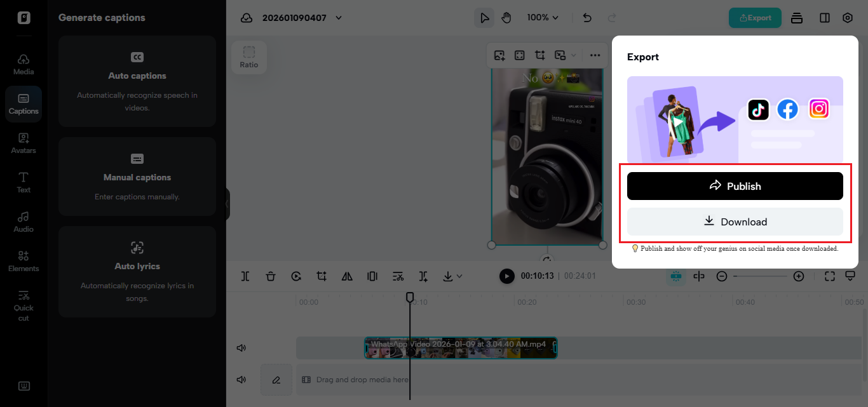Viewport: 868px width, 407px height.
Task: Play the video from the timeline
Action: (506, 276)
